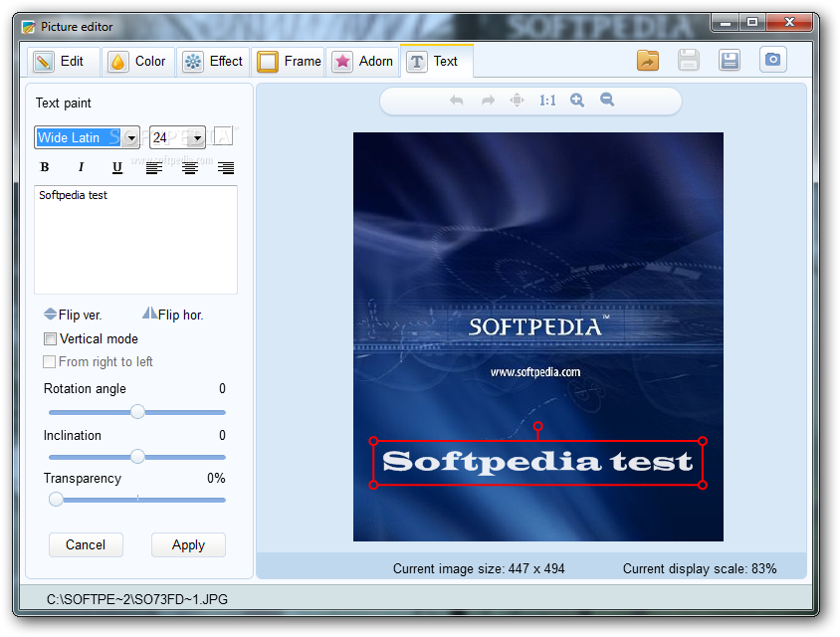Enable the Vertical mode checkbox
Image resolution: width=840 pixels, height=637 pixels.
point(50,338)
